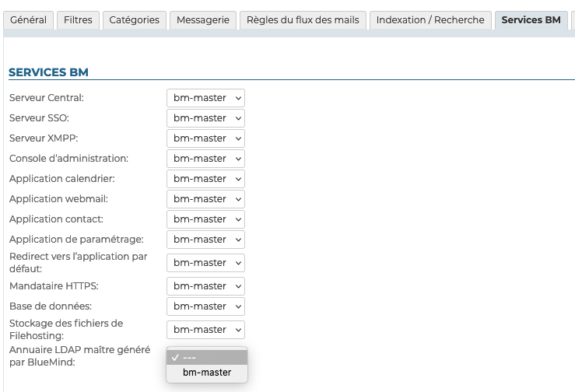Expand the Base de données dropdown
The image size is (575, 392).
205,306
